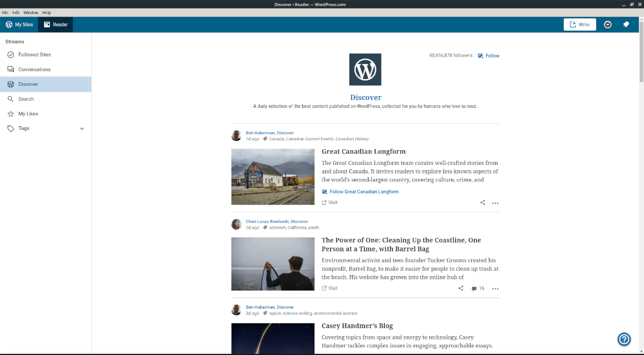This screenshot has height=355, width=644.
Task: Click the Write button
Action: 580,24
